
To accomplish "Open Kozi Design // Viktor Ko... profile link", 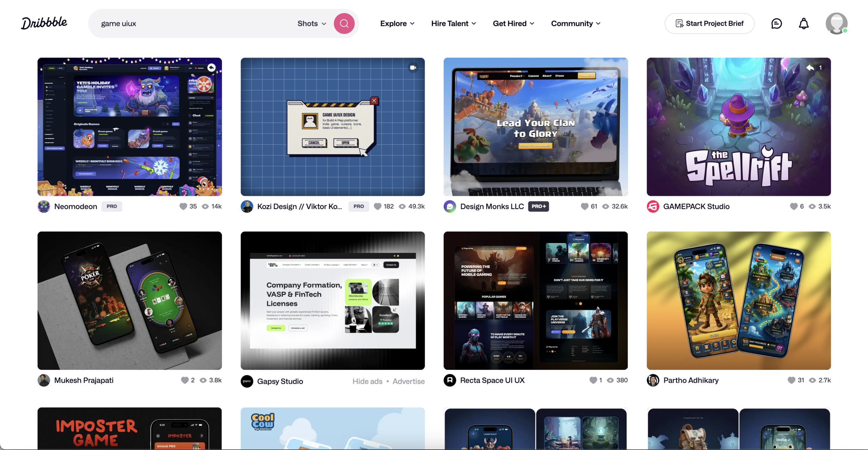I will [x=300, y=206].
